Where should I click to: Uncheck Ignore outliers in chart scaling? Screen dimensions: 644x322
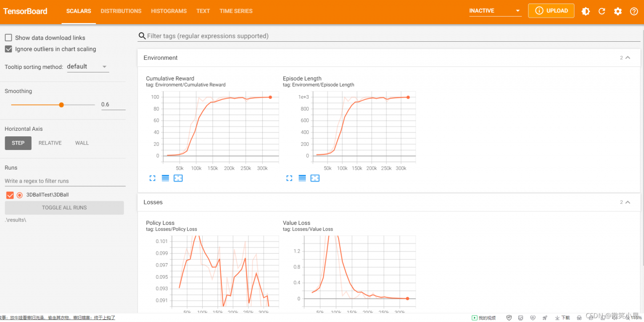(x=9, y=49)
